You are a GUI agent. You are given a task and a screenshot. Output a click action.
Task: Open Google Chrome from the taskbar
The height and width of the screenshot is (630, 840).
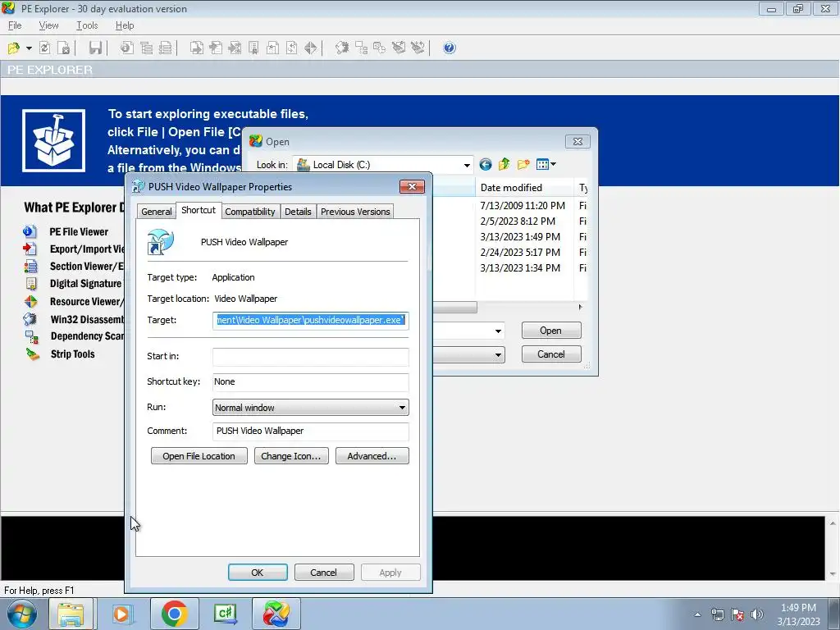[174, 614]
